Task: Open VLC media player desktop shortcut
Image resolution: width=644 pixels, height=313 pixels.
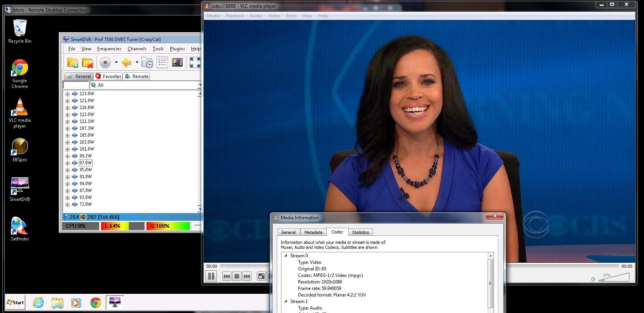Action: tap(20, 113)
